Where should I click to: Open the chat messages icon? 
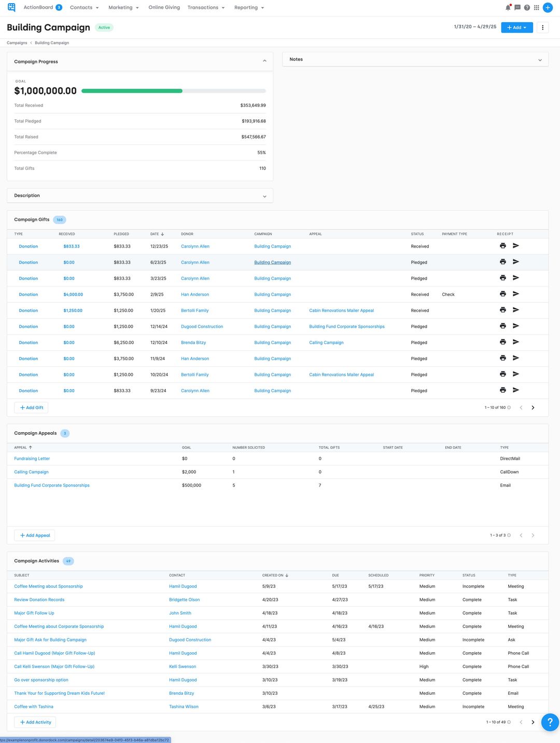(517, 7)
